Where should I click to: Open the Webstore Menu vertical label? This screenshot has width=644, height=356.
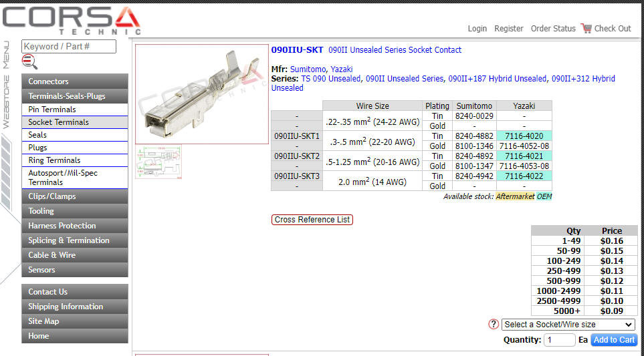6,85
